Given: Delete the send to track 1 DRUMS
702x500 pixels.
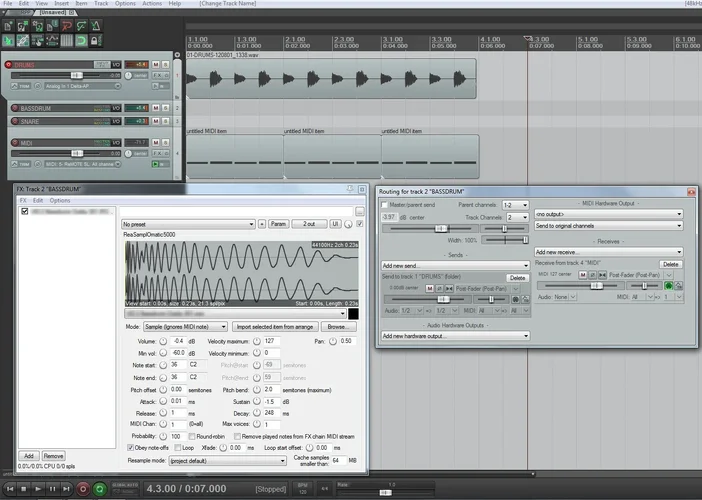Looking at the screenshot, I should click(x=517, y=278).
